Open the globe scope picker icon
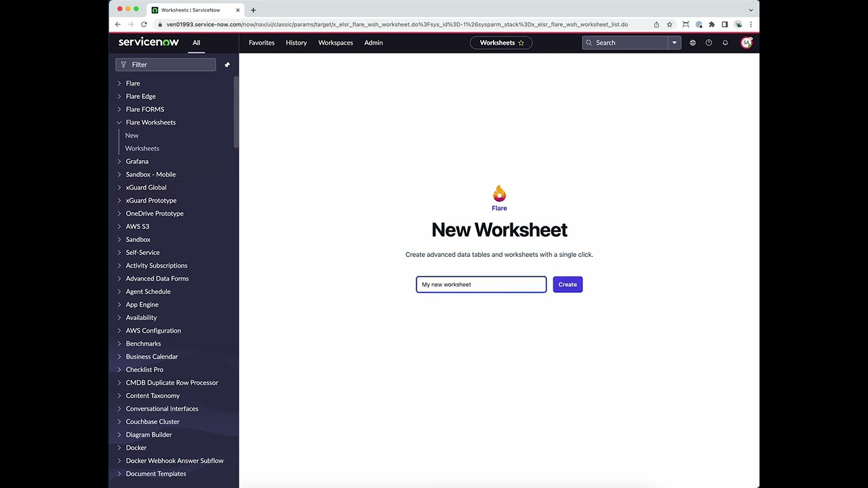 692,43
